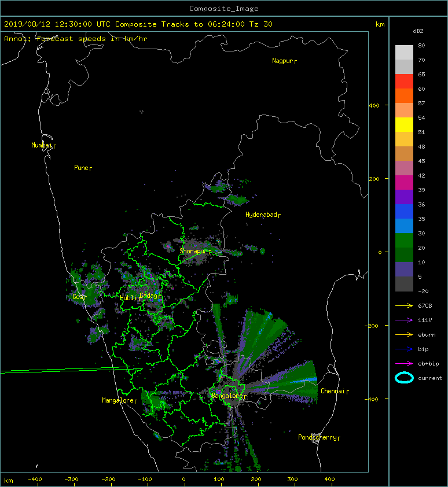Screen dimensions: 448x487
Task: Select the Chennai city label
Action: click(x=333, y=391)
